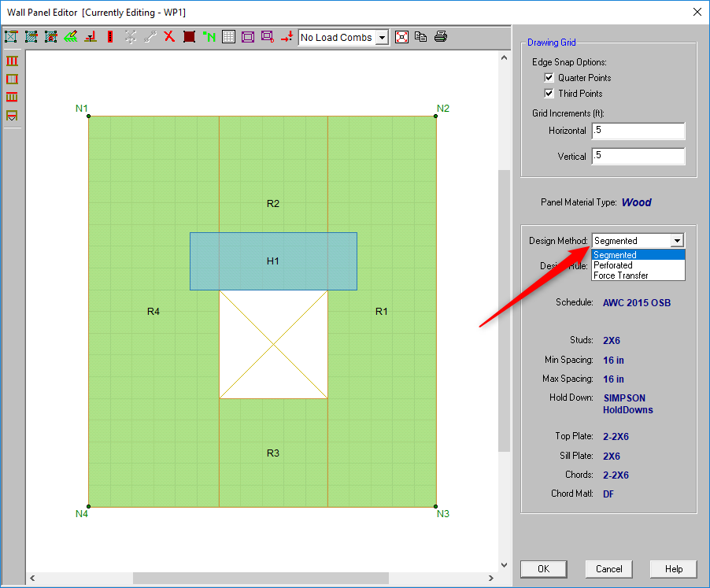Viewport: 710px width, 588px height.
Task: Click the 'AWC 2015 OSB' schedule value
Action: point(637,303)
